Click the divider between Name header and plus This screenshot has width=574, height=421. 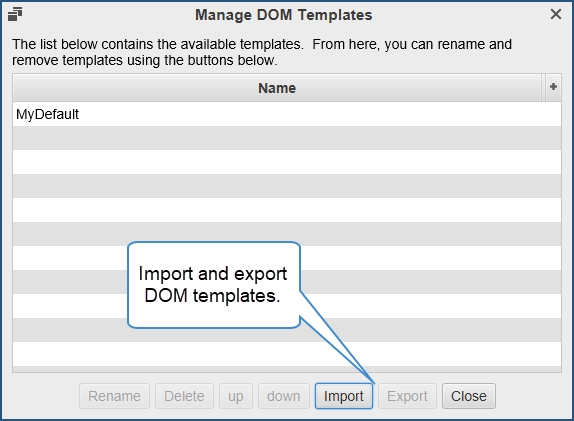(543, 87)
